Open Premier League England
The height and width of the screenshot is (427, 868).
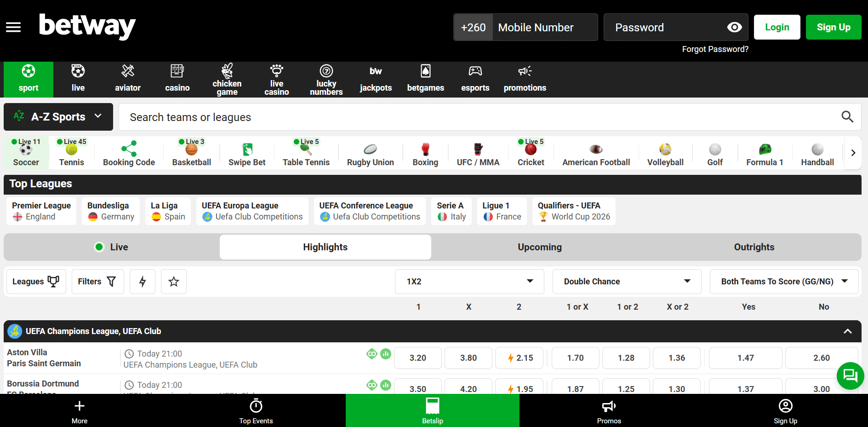(x=41, y=211)
